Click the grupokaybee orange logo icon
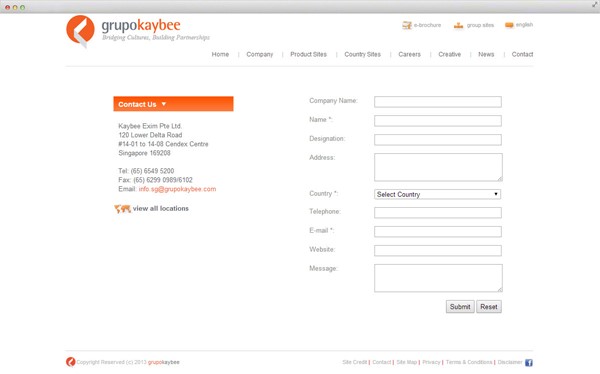The image size is (600, 374). point(80,31)
